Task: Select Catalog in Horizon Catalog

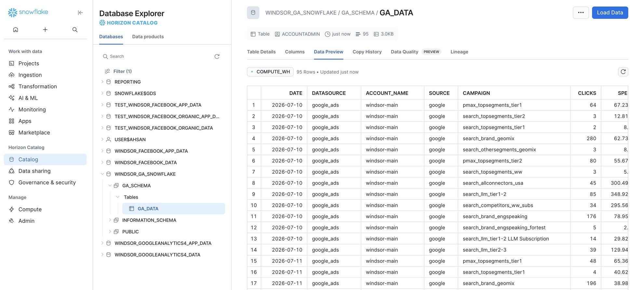Action: click(45, 159)
